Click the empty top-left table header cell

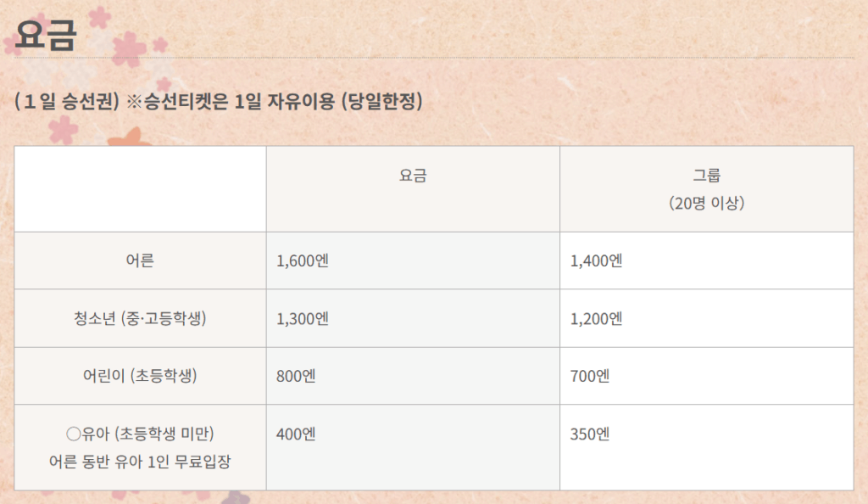click(140, 189)
